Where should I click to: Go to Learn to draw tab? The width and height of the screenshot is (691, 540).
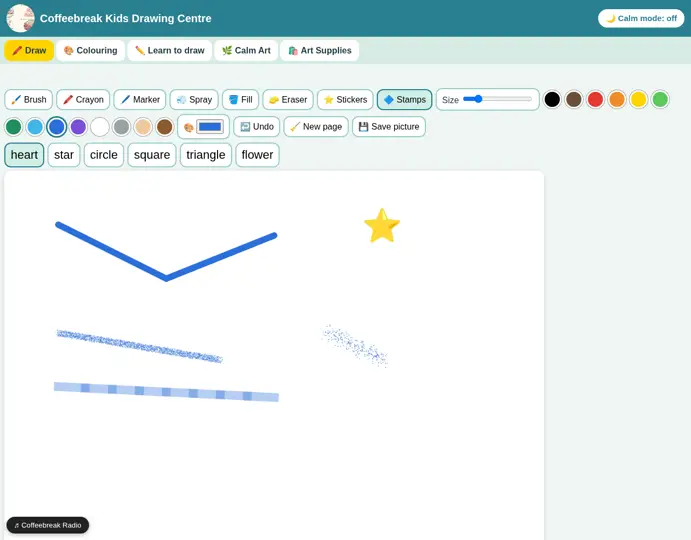(170, 51)
